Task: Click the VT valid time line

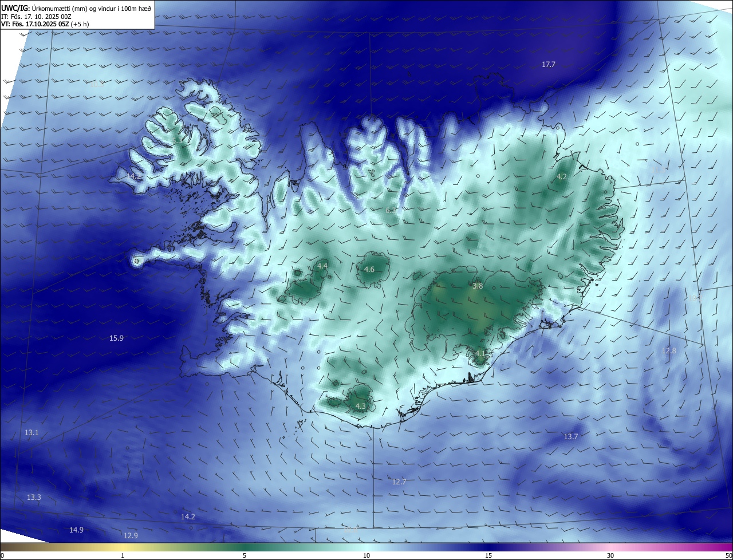Action: pyautogui.click(x=46, y=25)
